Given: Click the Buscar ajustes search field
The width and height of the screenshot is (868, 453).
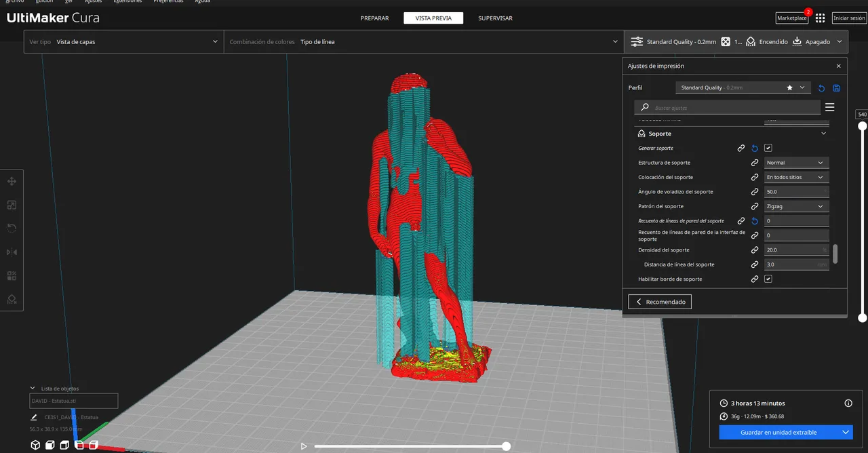Looking at the screenshot, I should (x=727, y=108).
